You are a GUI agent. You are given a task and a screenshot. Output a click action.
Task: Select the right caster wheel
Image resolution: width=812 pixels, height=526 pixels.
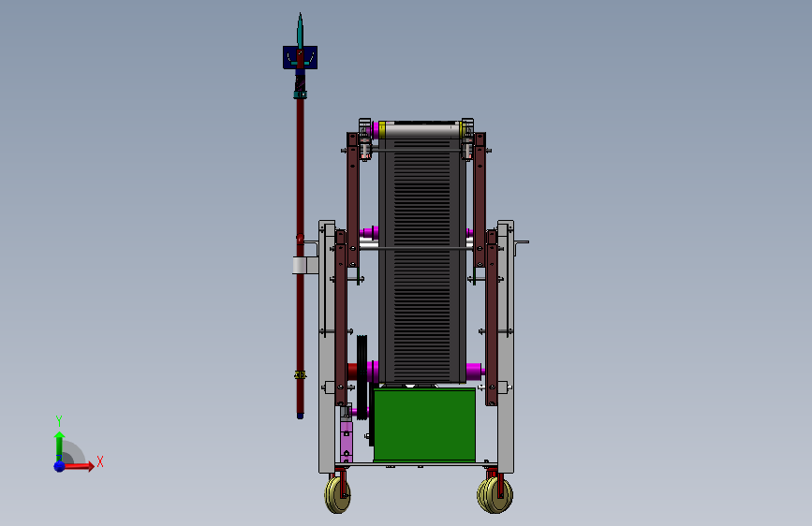coord(495,495)
